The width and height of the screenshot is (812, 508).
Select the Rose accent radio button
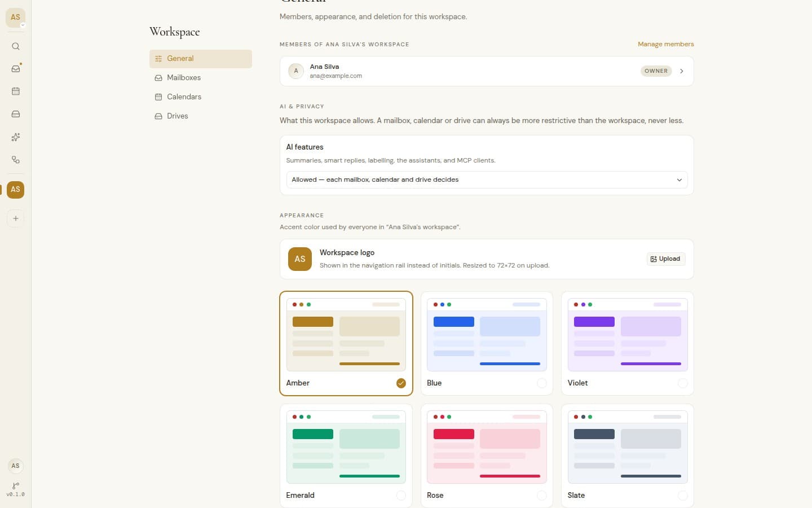(542, 496)
